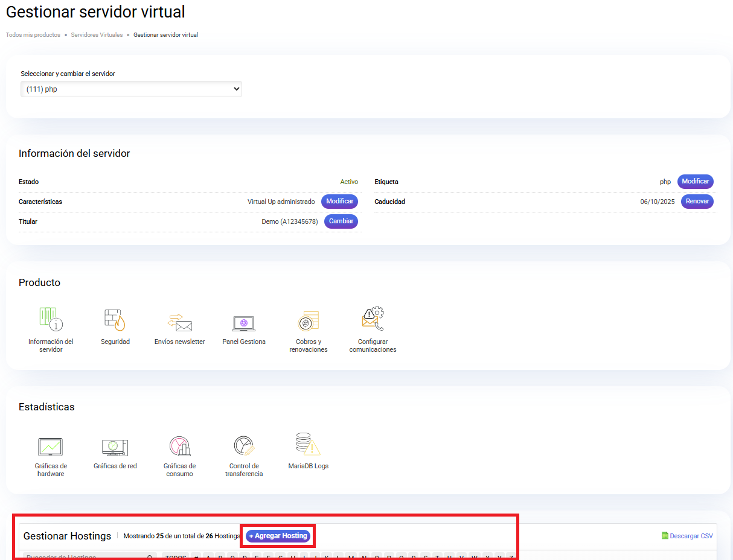The image size is (733, 560).
Task: Click the Agregar Hosting button
Action: tap(278, 536)
